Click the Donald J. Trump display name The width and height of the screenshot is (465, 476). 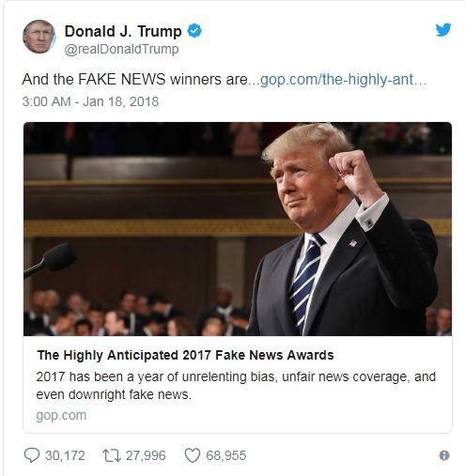(x=123, y=31)
